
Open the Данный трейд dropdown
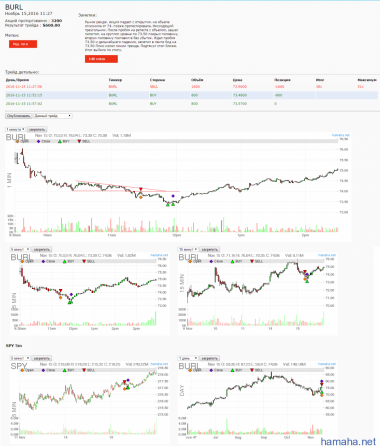coord(53,116)
